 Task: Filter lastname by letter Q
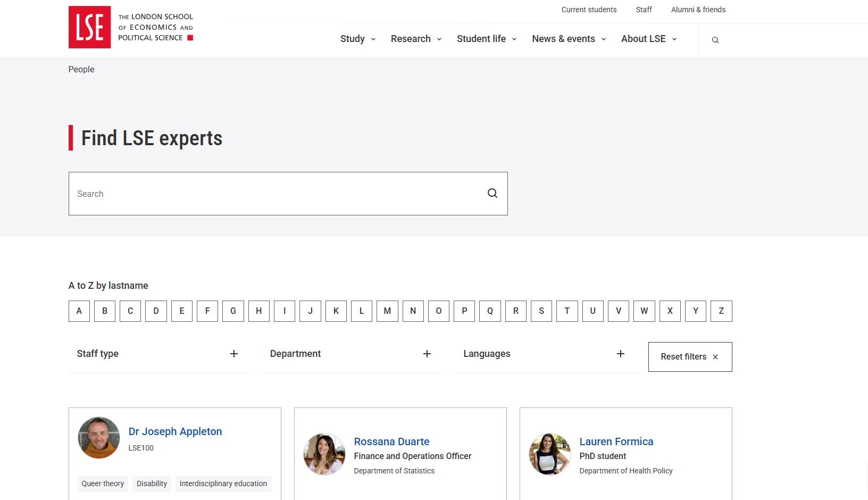click(x=490, y=311)
